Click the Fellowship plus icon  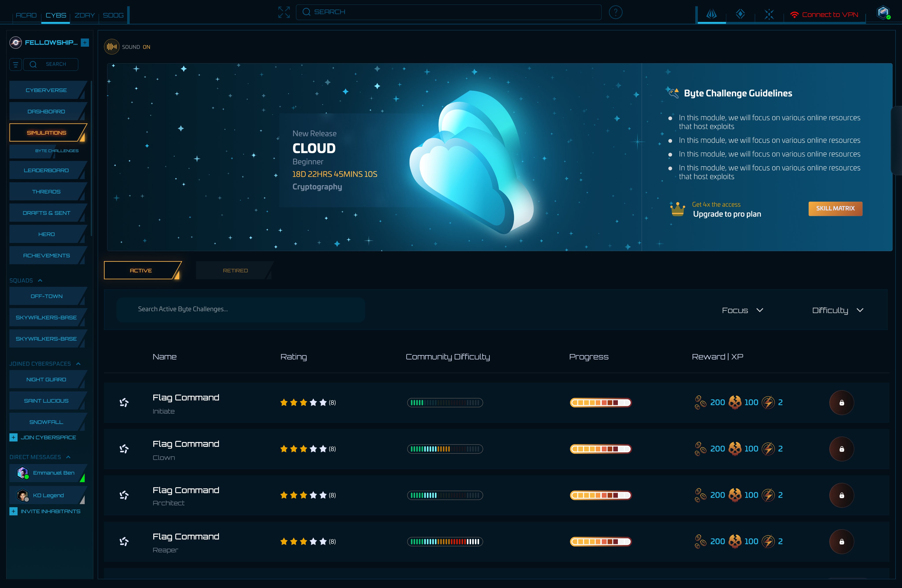85,42
